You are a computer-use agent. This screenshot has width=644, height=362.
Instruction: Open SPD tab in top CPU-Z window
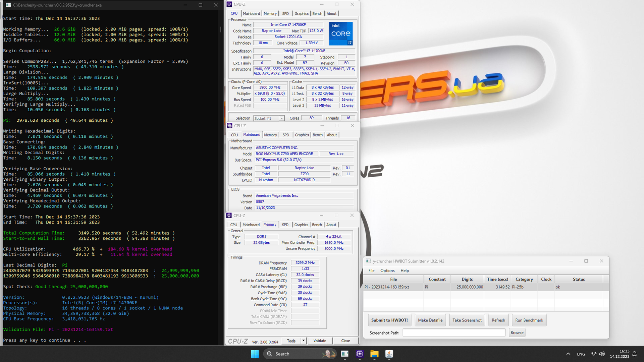(x=285, y=13)
